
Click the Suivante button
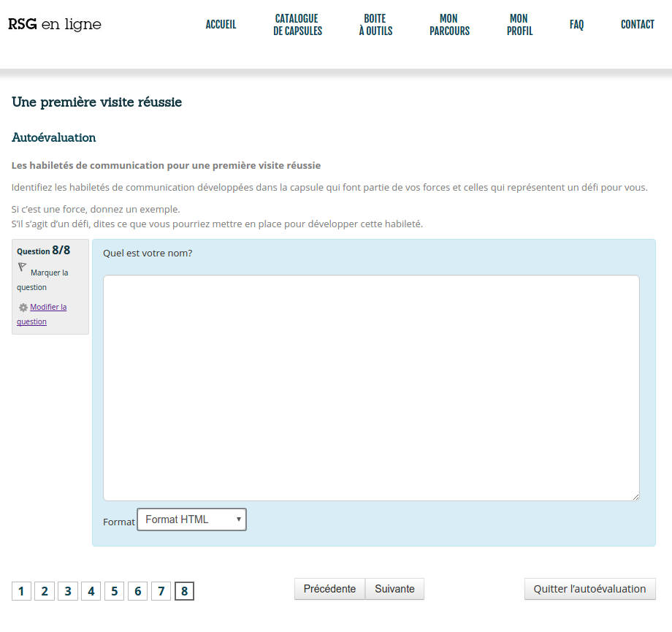[394, 589]
